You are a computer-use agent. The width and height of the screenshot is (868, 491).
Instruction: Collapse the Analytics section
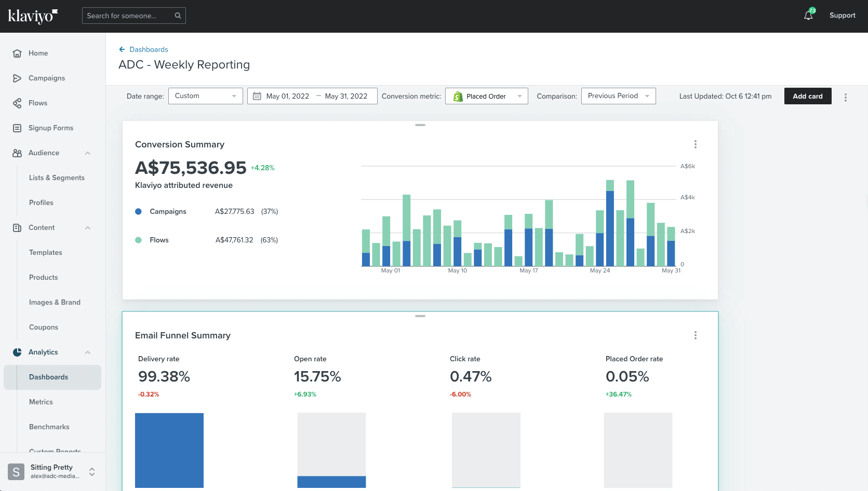click(88, 352)
